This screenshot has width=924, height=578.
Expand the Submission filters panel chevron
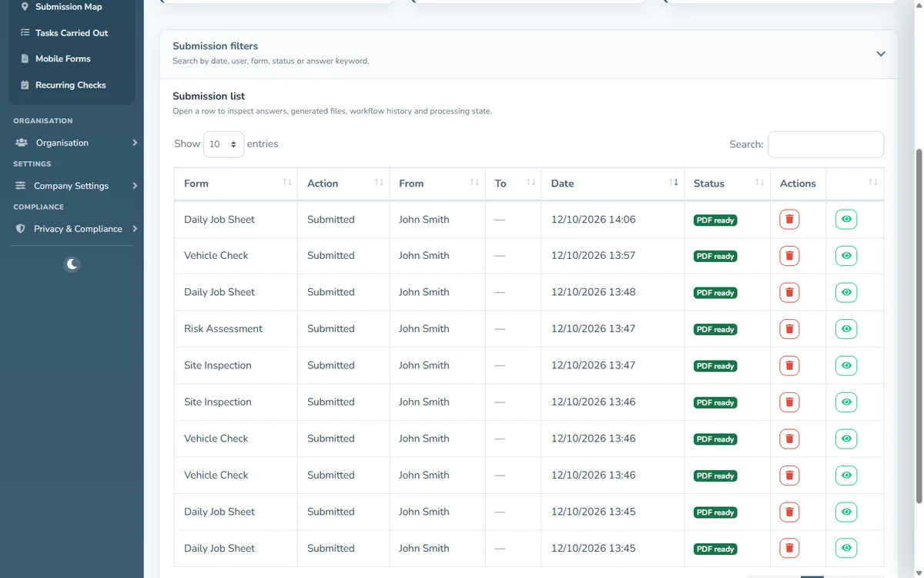(x=881, y=54)
